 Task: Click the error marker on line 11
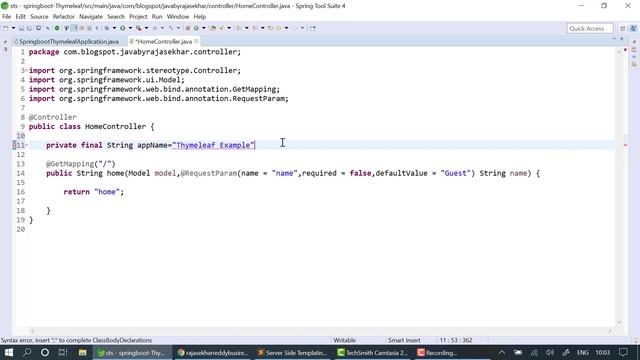[x=14, y=145]
